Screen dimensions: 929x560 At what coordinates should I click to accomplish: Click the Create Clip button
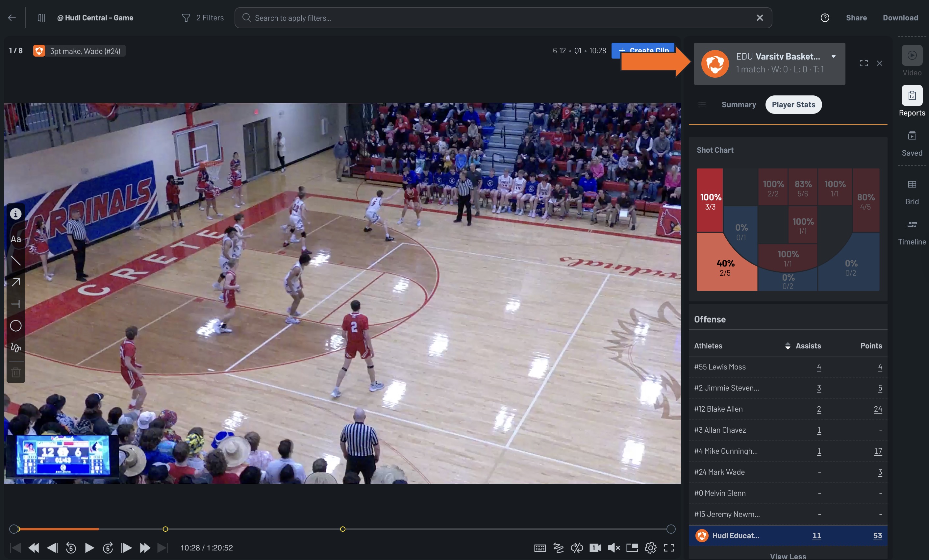(643, 50)
